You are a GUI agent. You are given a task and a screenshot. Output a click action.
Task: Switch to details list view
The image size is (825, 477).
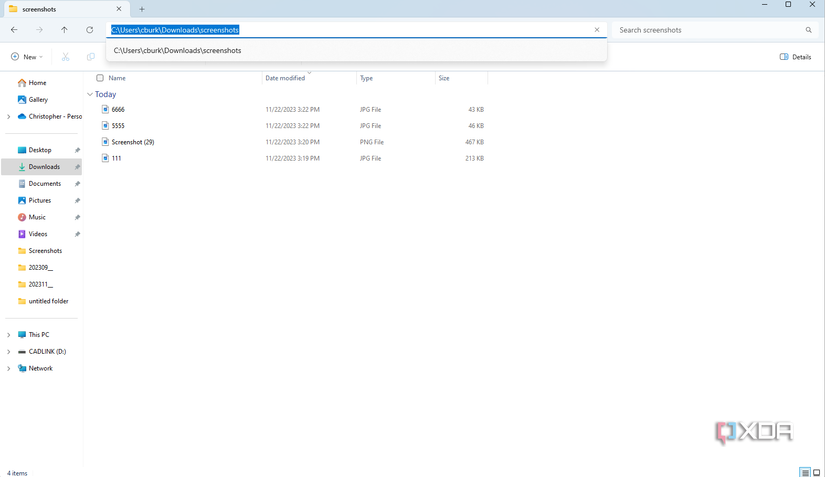(x=805, y=472)
